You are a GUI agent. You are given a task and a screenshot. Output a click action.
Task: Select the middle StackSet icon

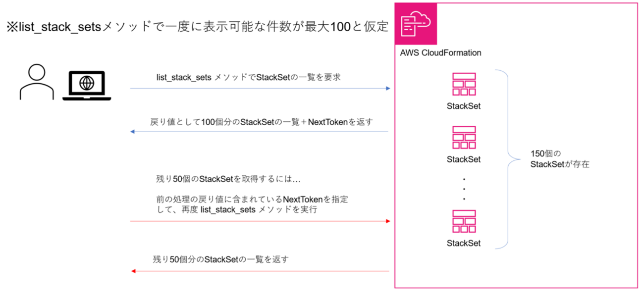click(464, 138)
